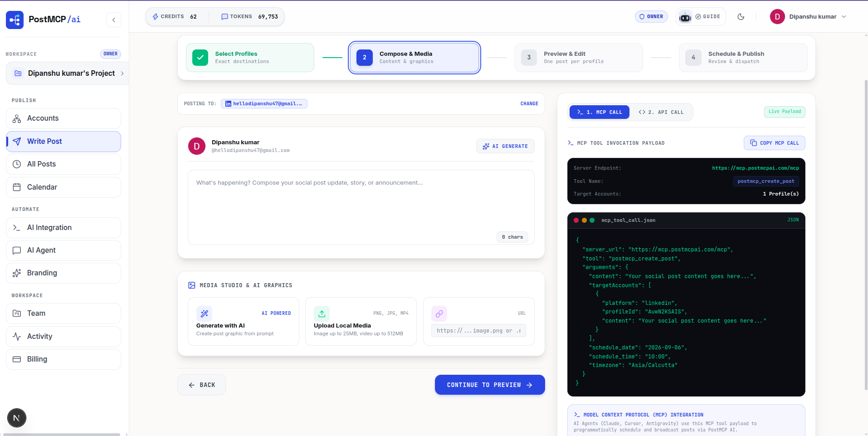Collapse the sidebar with the chevron button
The width and height of the screenshot is (868, 436).
click(x=114, y=20)
